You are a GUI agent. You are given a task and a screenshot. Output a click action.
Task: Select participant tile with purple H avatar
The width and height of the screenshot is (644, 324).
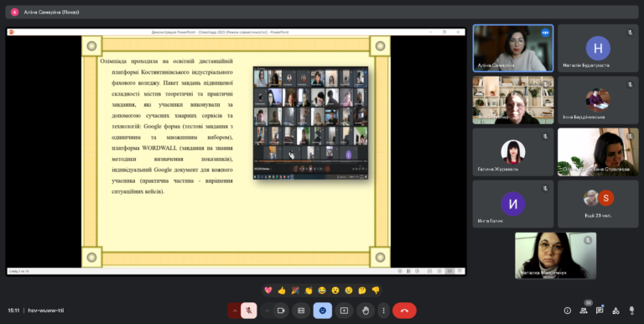598,49
